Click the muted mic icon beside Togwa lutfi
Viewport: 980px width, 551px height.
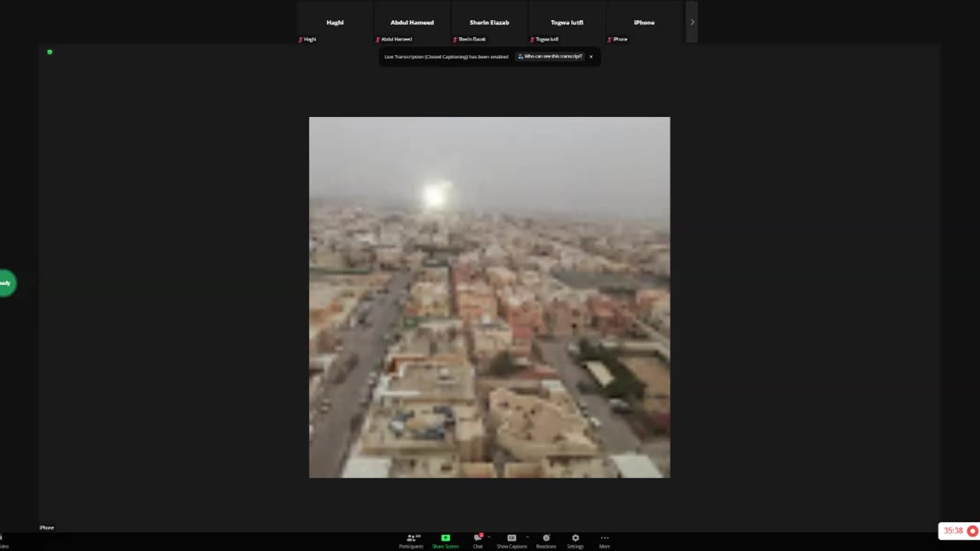pyautogui.click(x=532, y=39)
